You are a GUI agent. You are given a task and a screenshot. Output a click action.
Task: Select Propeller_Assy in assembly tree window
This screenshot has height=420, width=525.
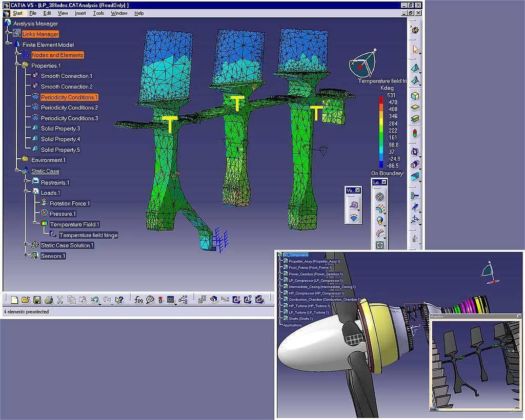click(x=314, y=262)
